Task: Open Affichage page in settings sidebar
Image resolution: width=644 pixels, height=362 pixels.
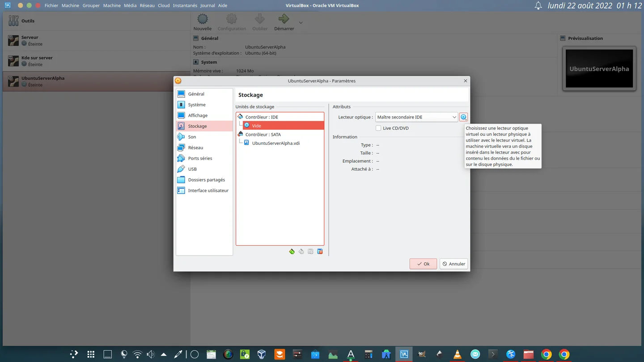Action: (204, 115)
